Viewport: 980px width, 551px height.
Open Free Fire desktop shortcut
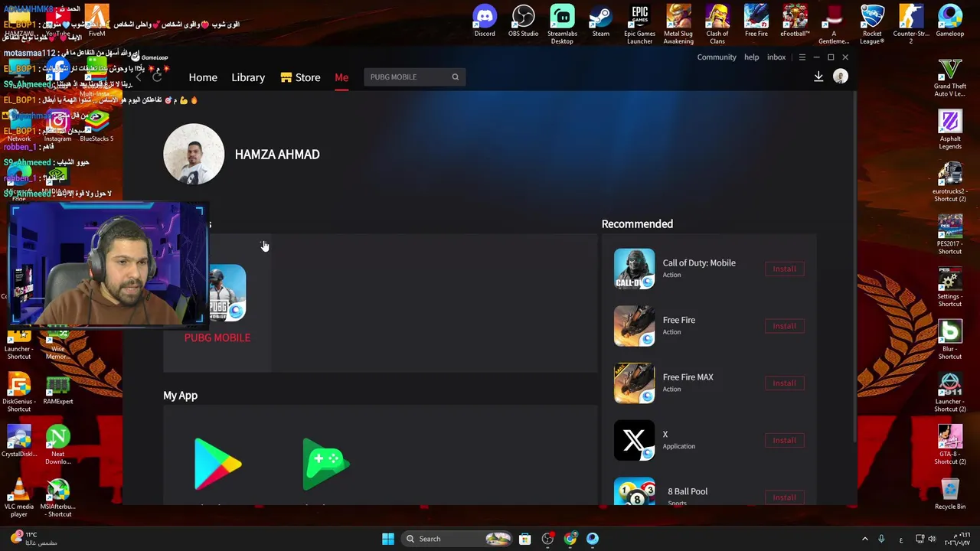tap(756, 21)
